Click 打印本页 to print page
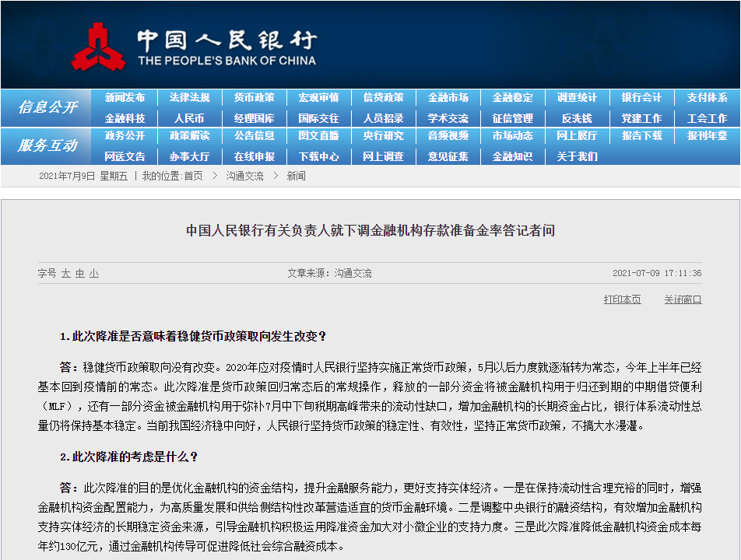 pos(623,299)
